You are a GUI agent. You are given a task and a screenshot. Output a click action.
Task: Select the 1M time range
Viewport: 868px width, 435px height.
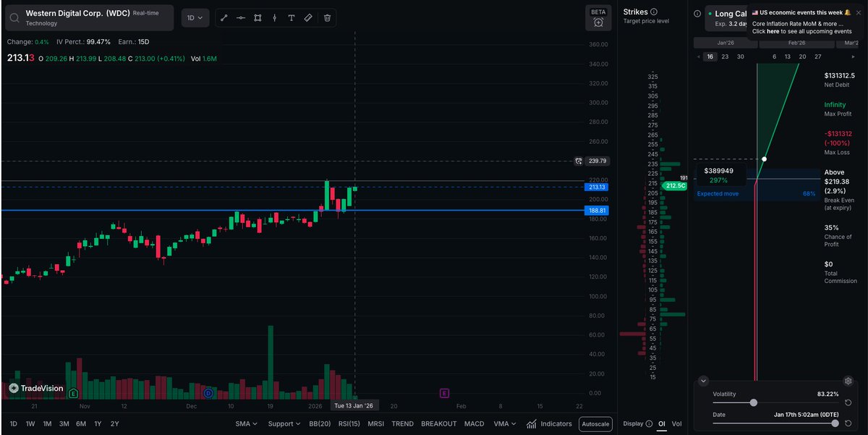(x=47, y=423)
